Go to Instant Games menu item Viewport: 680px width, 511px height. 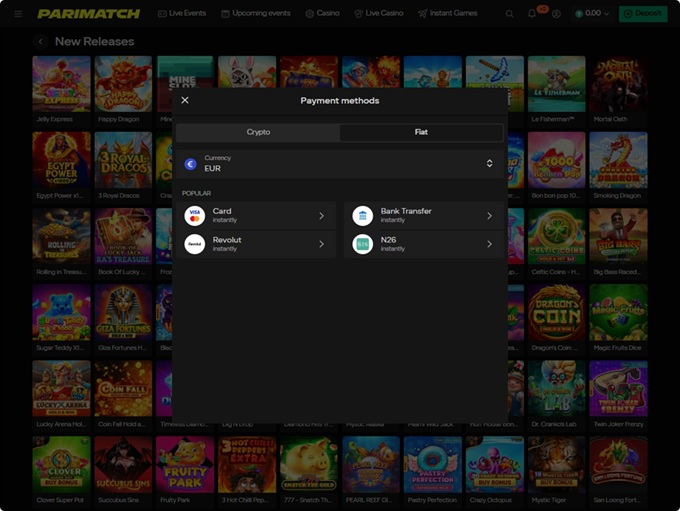pyautogui.click(x=447, y=14)
